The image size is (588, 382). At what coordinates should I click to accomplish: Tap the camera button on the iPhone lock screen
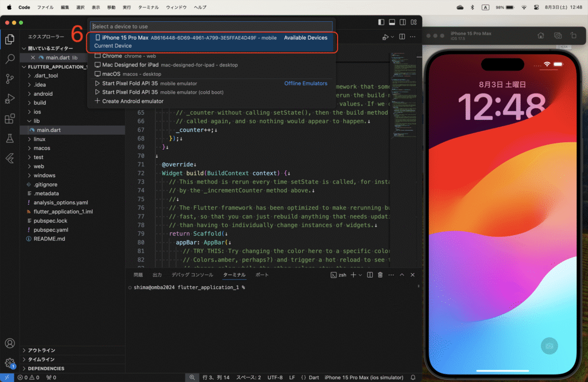[x=550, y=346]
